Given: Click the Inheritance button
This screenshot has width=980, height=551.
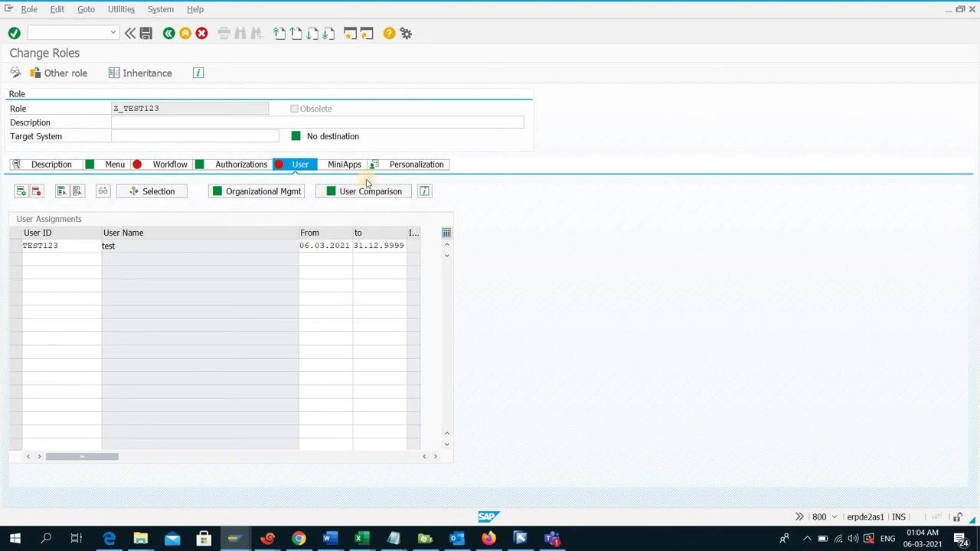Looking at the screenshot, I should 140,73.
